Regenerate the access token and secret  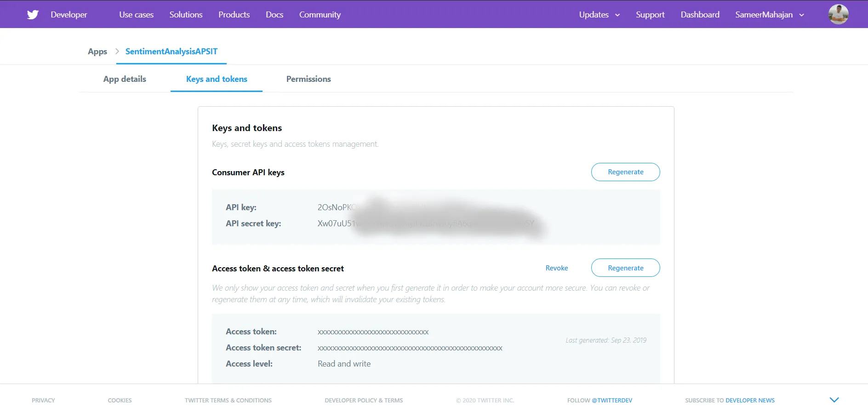(625, 268)
